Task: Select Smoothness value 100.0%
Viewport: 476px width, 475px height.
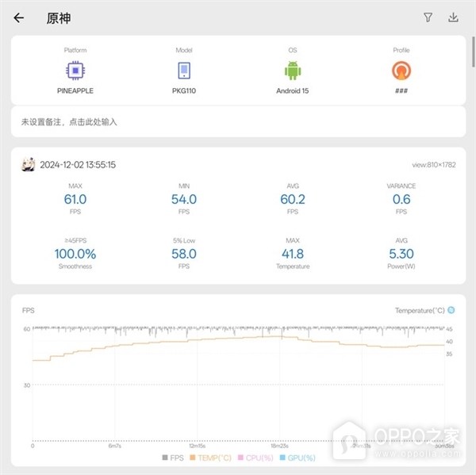Action: coord(75,254)
